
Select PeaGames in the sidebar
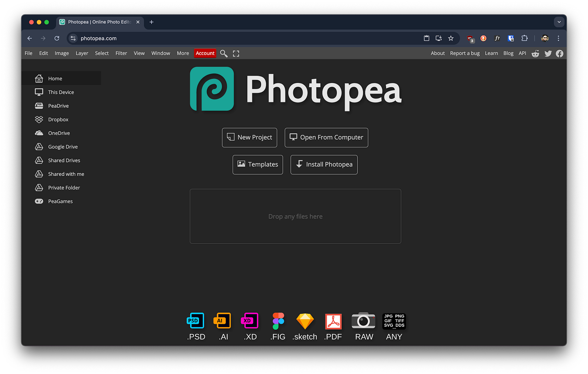point(61,202)
